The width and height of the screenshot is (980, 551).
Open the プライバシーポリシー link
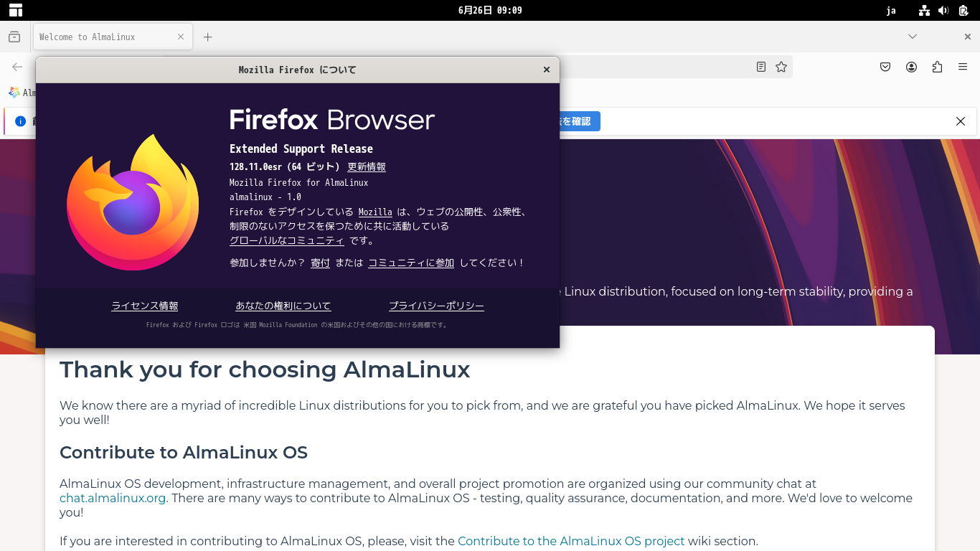point(436,306)
